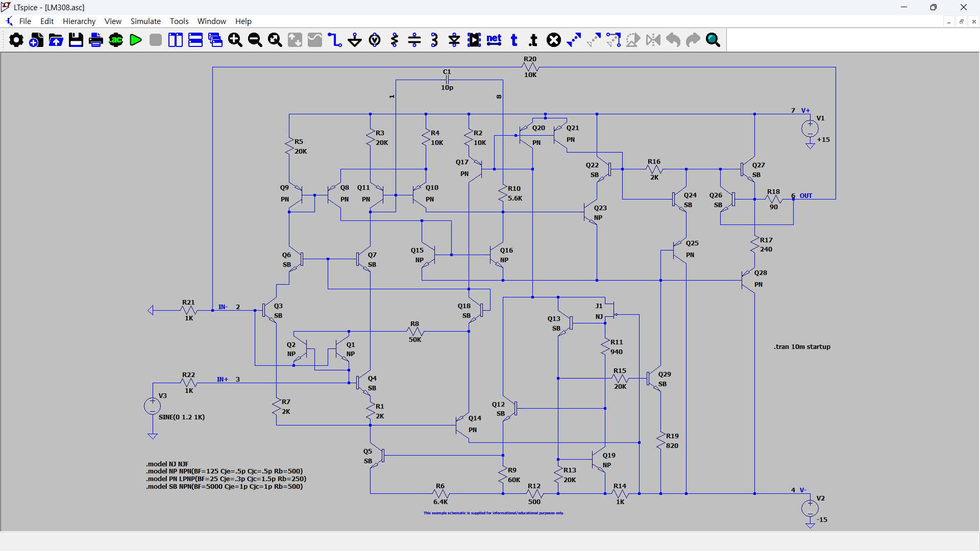980x551 pixels.
Task: Place a Ground symbol
Action: click(355, 40)
